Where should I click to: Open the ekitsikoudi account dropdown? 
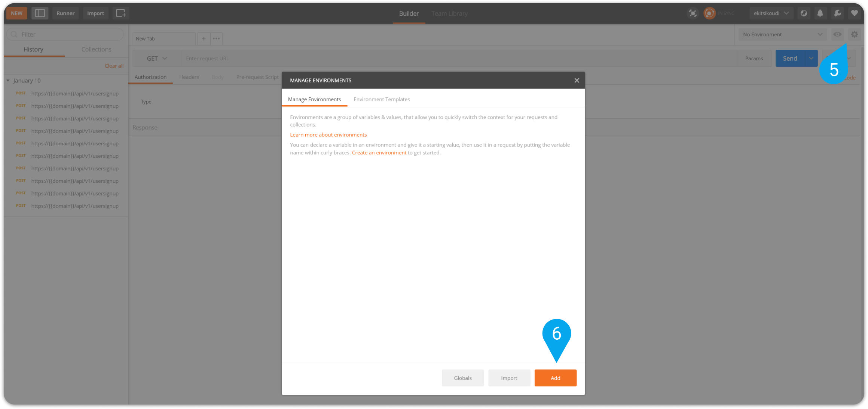click(771, 13)
